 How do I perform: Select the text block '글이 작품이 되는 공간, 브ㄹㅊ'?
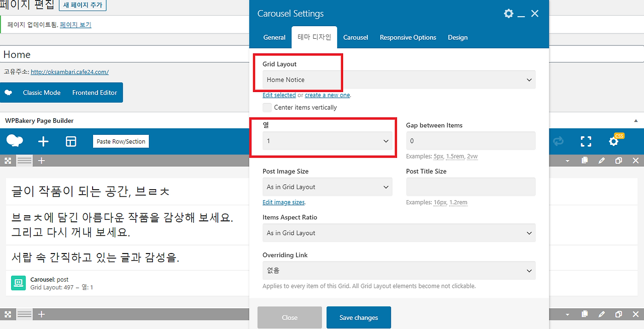click(x=91, y=192)
